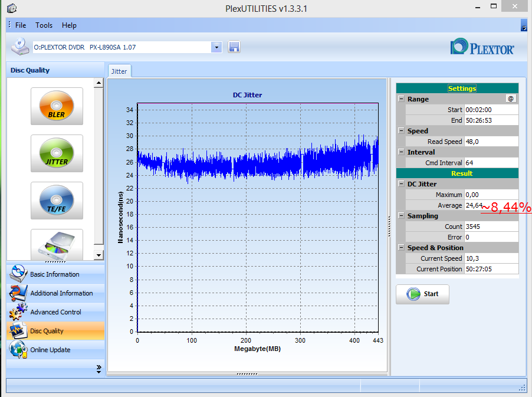The image size is (532, 397).
Task: Click the scroll down arrow in test list
Action: click(98, 255)
